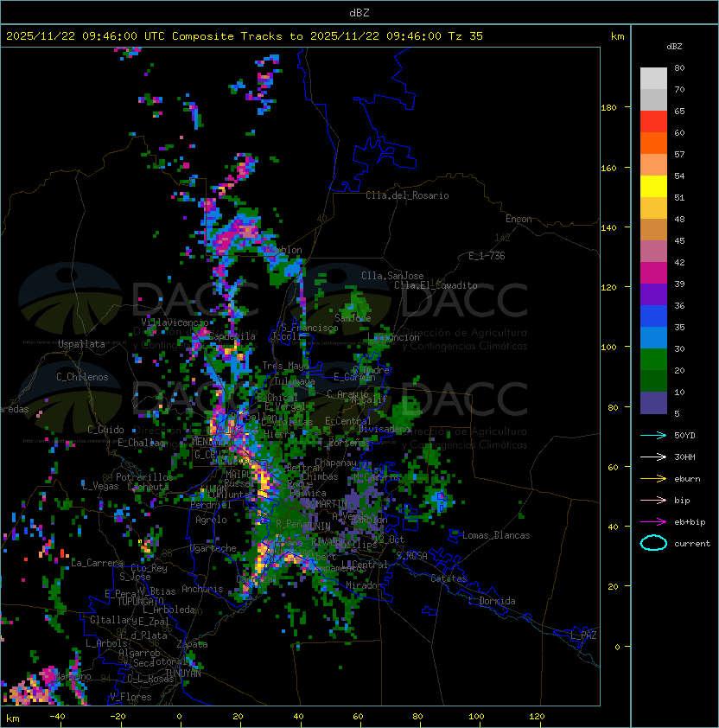Click the magenta 39-42 dBZ legend swatch
Image resolution: width=719 pixels, height=728 pixels.
tap(653, 272)
